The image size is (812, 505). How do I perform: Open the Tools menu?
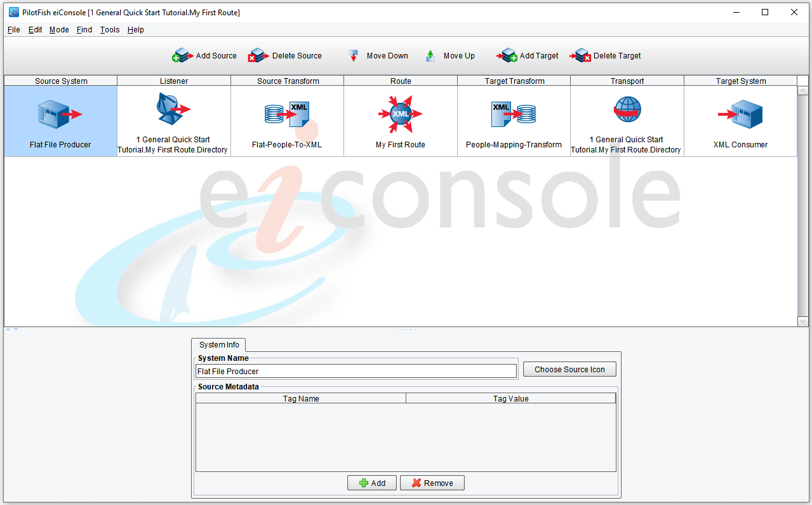click(x=110, y=30)
